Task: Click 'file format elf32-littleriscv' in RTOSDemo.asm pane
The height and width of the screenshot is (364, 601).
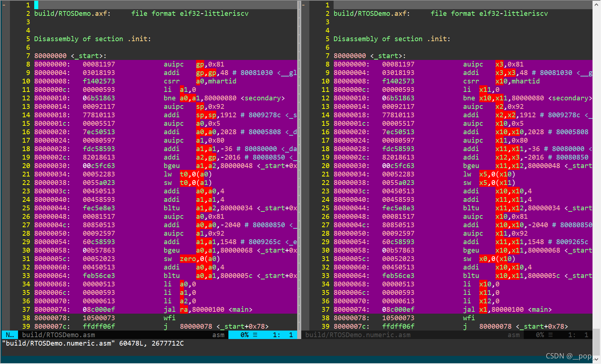Action: 190,14
